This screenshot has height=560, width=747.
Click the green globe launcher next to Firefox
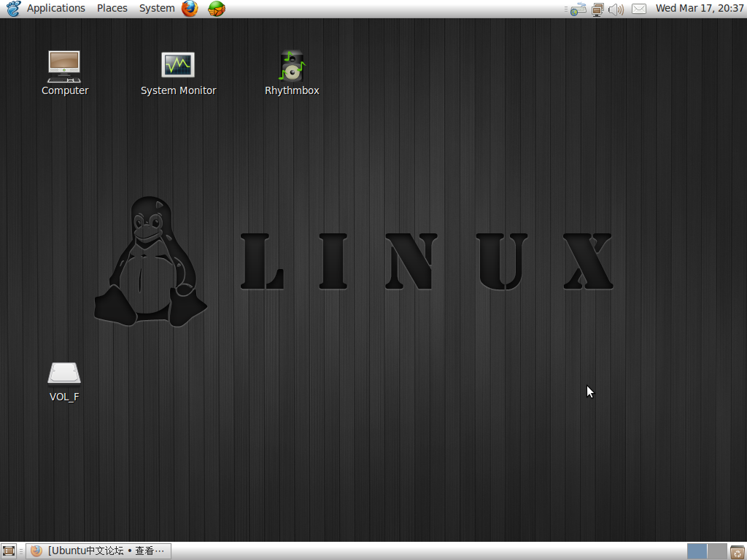(216, 9)
